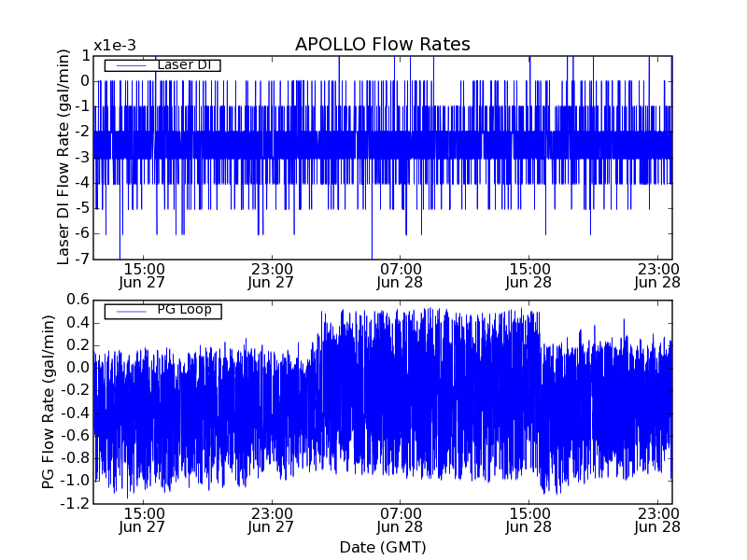Click the -0.6 y-axis tick in PG chart
747x560 pixels.
75,435
